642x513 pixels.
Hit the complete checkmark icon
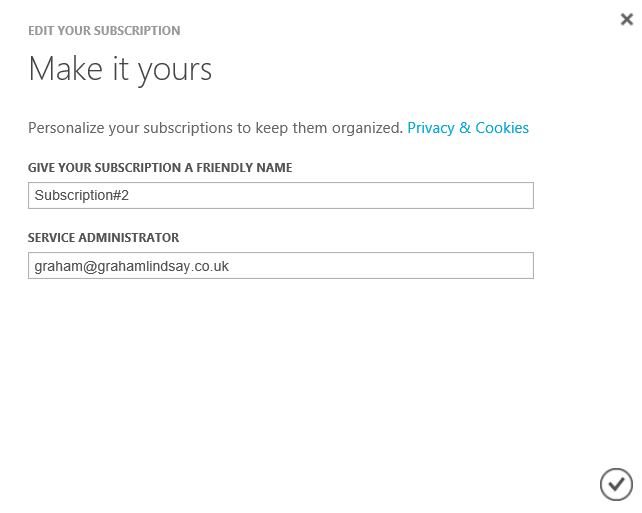[x=616, y=484]
